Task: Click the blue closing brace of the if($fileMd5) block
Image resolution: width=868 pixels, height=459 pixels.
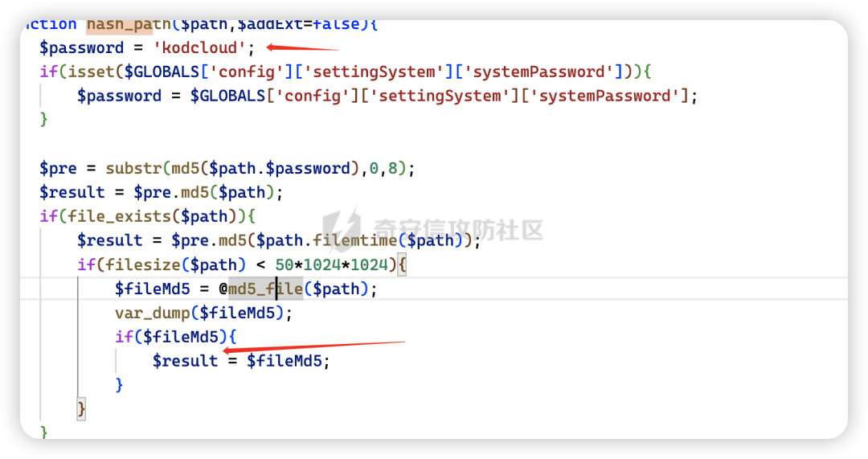Action: point(119,385)
